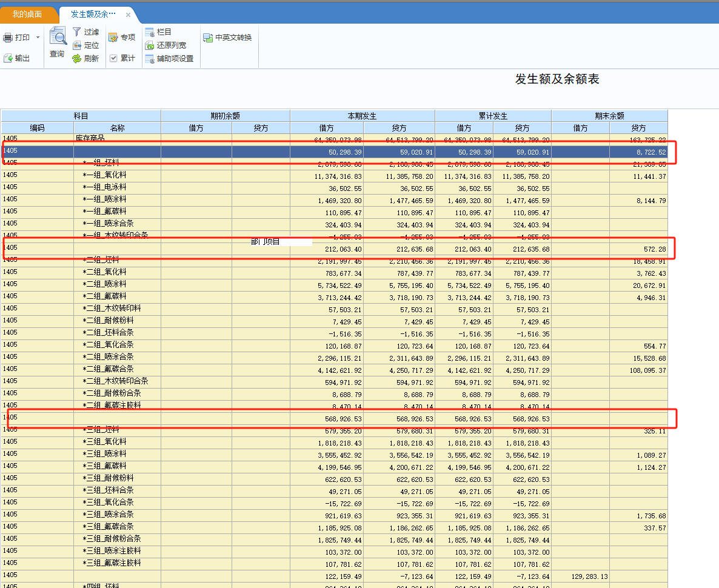Open the 打印 dropdown arrow
The width and height of the screenshot is (719, 588).
pyautogui.click(x=38, y=38)
